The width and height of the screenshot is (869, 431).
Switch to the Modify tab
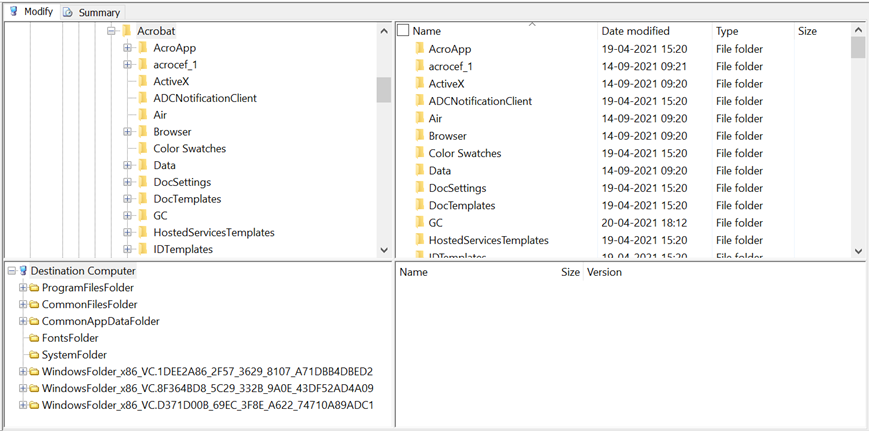click(30, 12)
